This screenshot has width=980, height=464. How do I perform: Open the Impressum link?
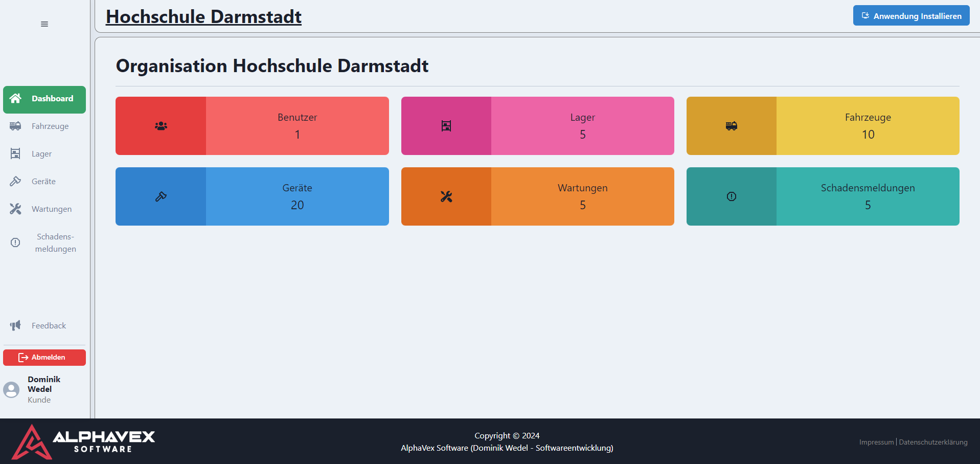[x=876, y=442]
